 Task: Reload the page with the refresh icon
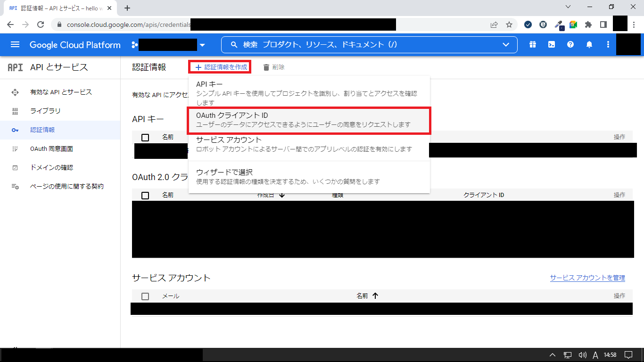(x=41, y=25)
